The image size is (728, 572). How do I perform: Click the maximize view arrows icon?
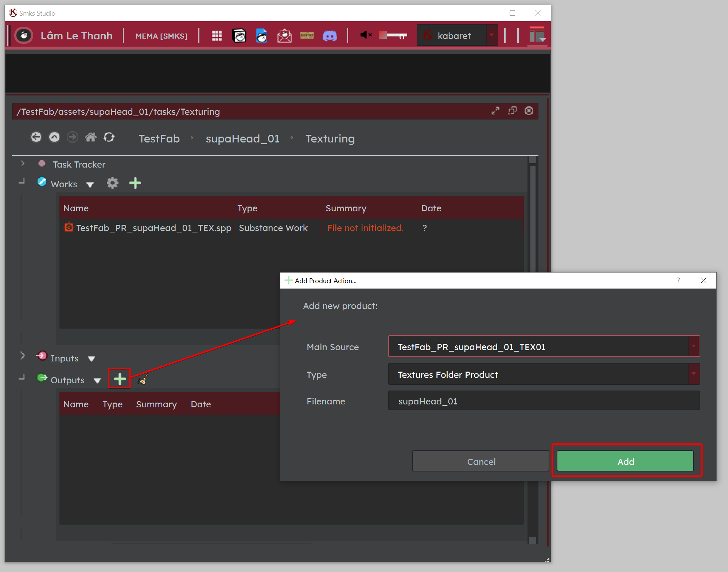(495, 111)
